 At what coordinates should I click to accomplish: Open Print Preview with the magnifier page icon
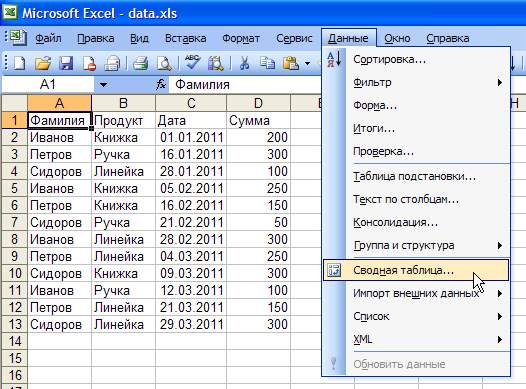[164, 63]
